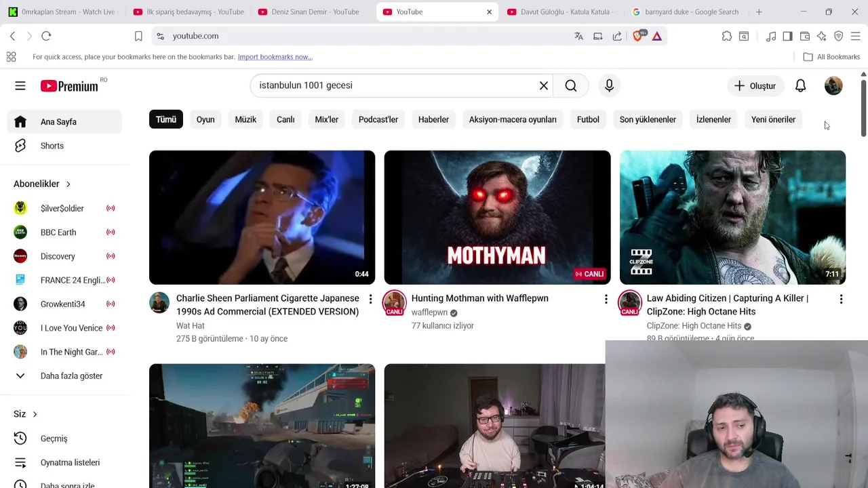The height and width of the screenshot is (488, 868).
Task: Open the Leo AI sparkle icon
Action: pyautogui.click(x=822, y=36)
